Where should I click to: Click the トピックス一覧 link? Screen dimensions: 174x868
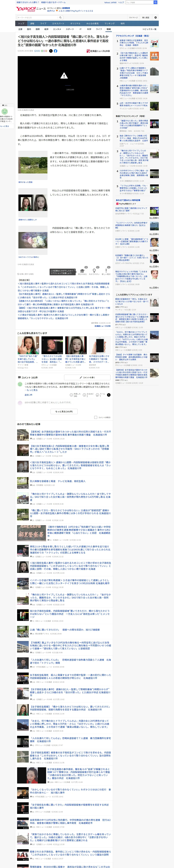point(149,29)
